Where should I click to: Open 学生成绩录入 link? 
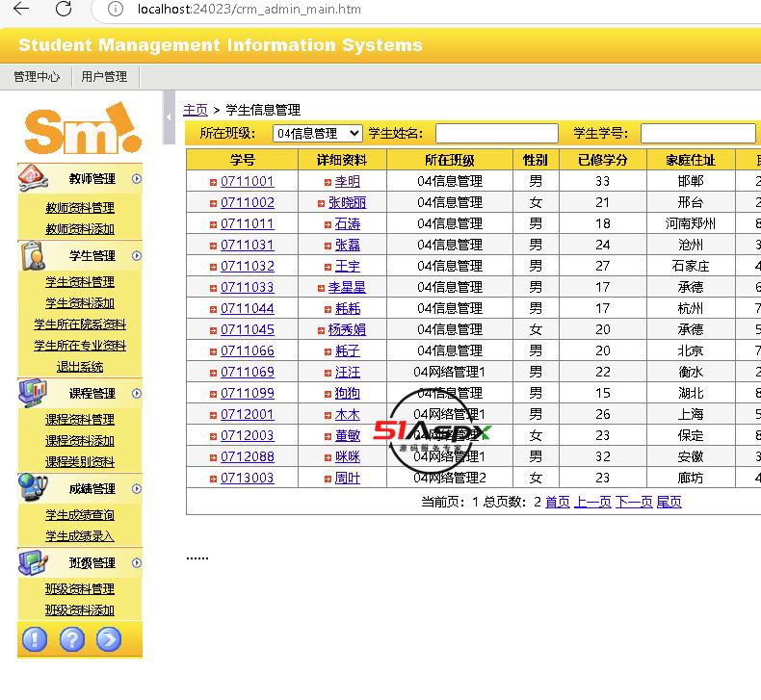click(x=80, y=536)
